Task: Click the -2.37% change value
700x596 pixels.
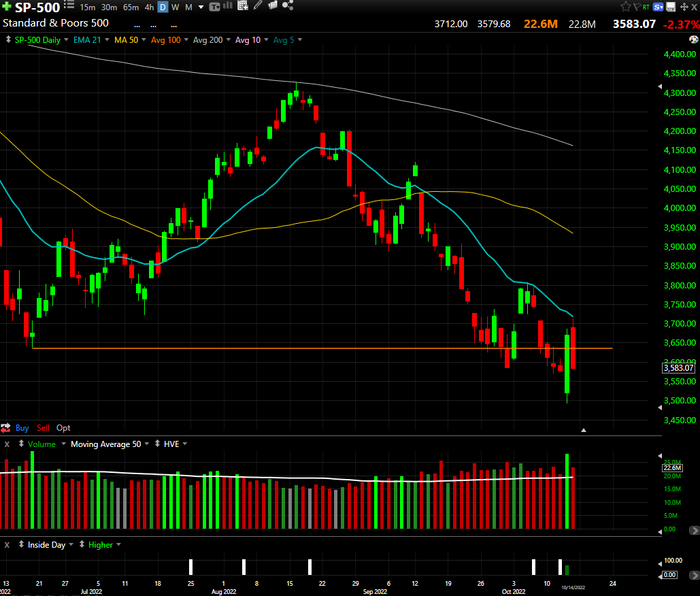Action: [x=681, y=24]
